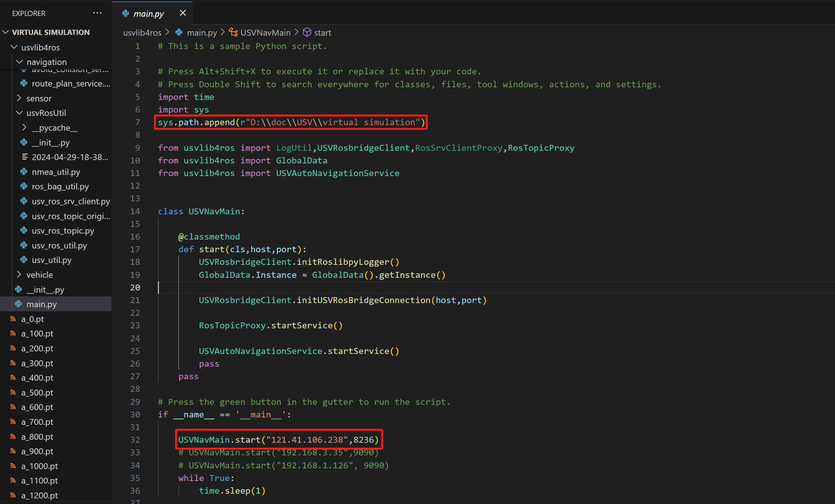Screen dimensions: 835x504
Task: Place cursor on line number 20
Action: coord(135,287)
